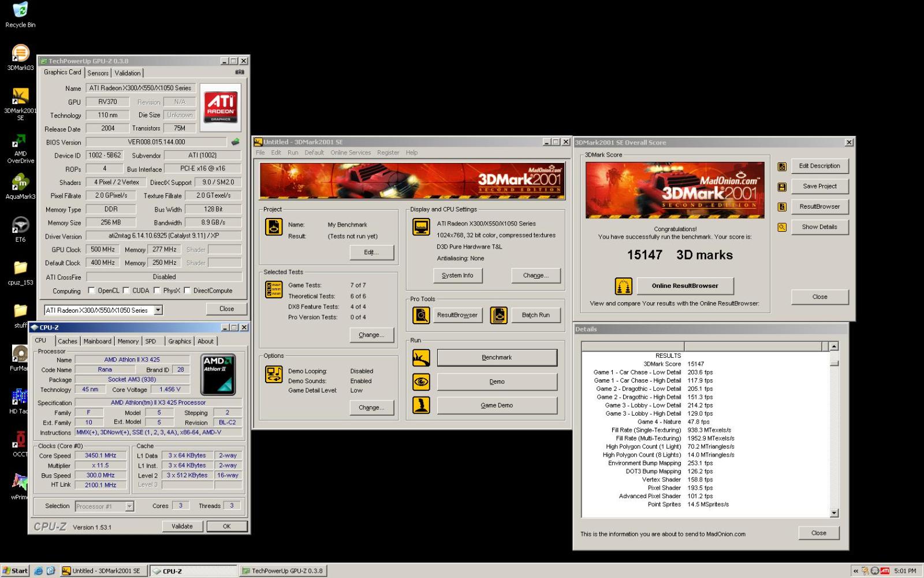The image size is (924, 578).
Task: Switch to the Sensors tab in GPU-Z
Action: tap(98, 73)
